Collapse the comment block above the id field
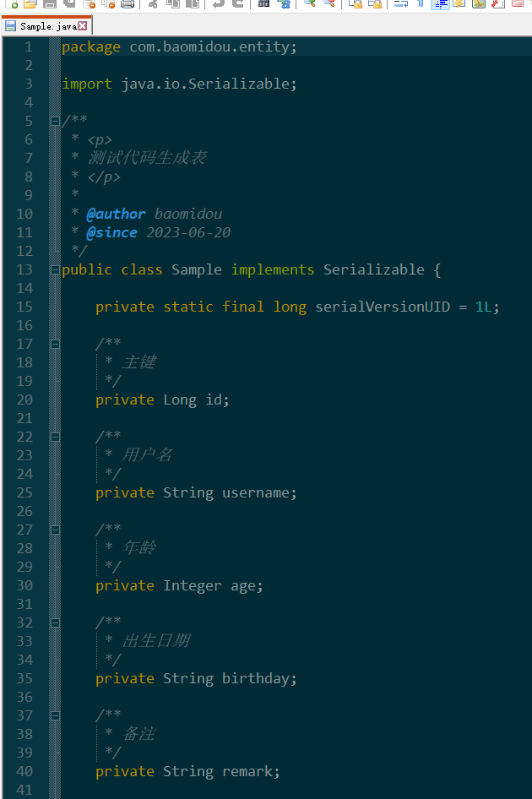532x799 pixels. 55,344
